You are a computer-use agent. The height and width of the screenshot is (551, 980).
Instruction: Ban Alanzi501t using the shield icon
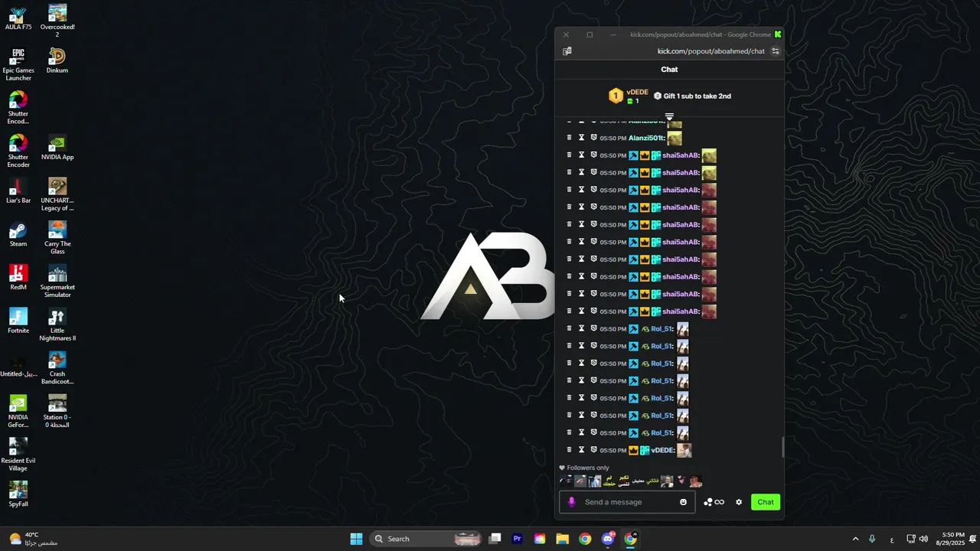click(593, 138)
